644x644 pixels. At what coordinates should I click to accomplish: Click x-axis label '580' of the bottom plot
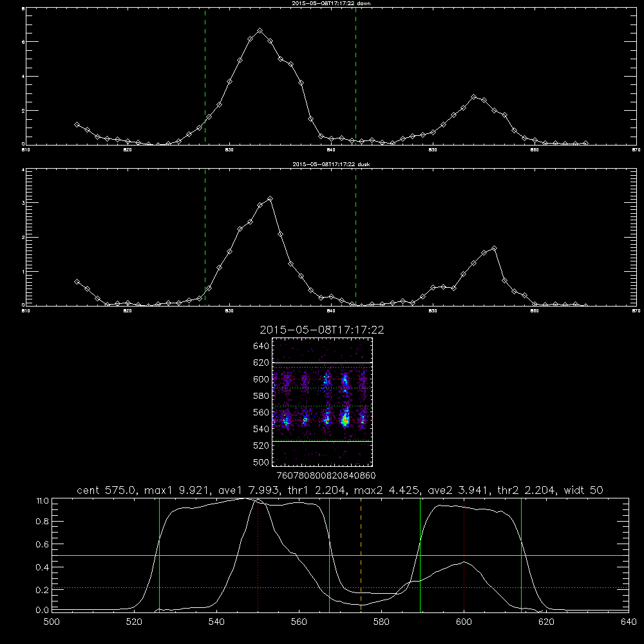[381, 622]
